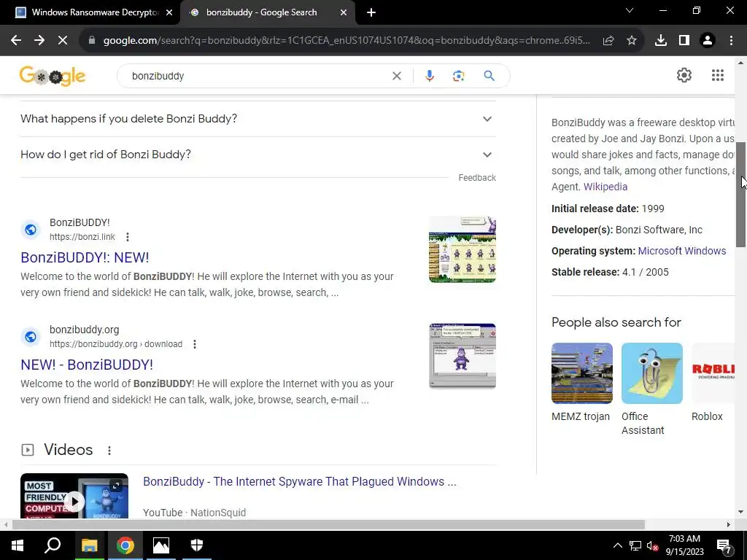Close bonzibuddy Google Search tab
747x560 pixels.
point(344,12)
